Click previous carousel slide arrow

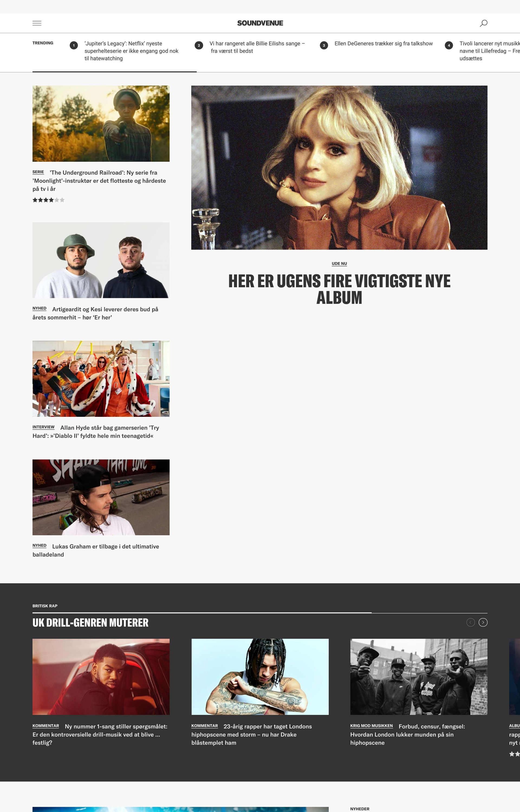(x=470, y=623)
